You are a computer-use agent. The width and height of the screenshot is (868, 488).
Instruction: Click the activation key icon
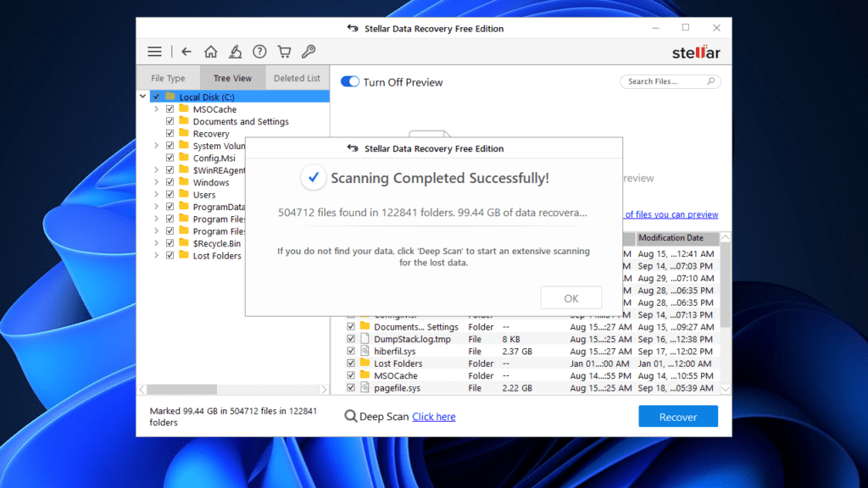point(309,52)
